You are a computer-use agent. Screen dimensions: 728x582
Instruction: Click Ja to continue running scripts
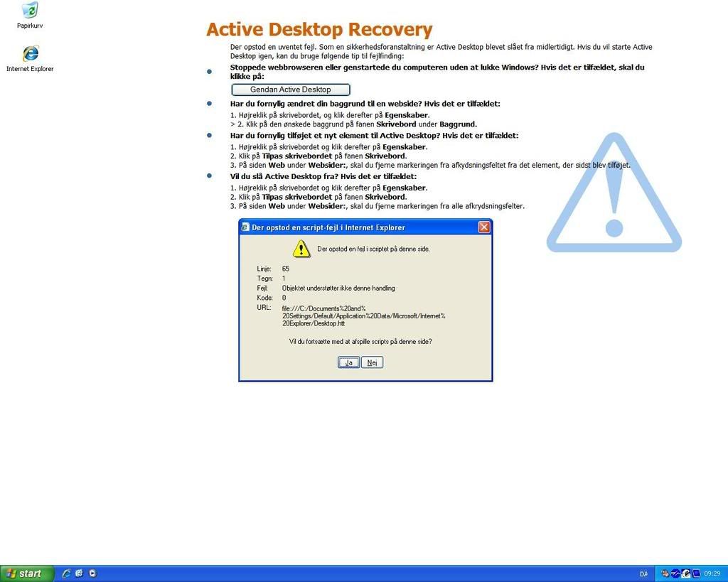(348, 362)
